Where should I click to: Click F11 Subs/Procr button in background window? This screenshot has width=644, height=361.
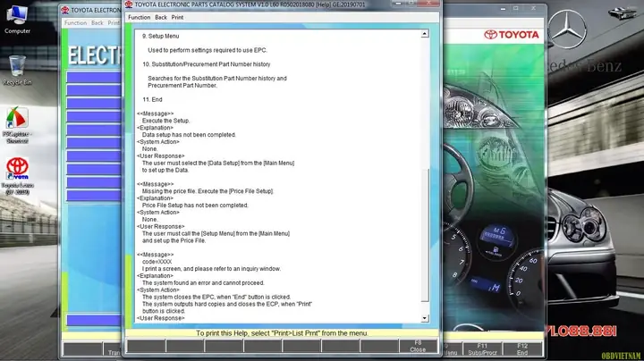pos(482,349)
